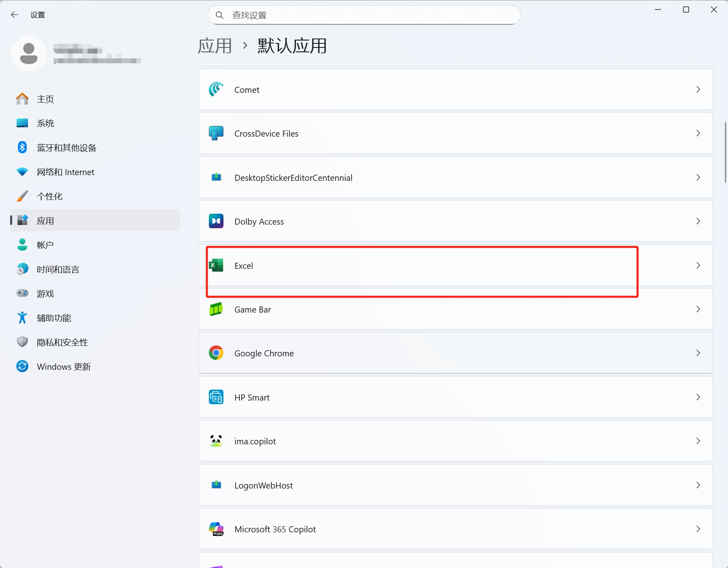
Task: Expand the Game Bar row chevron
Action: pos(698,309)
